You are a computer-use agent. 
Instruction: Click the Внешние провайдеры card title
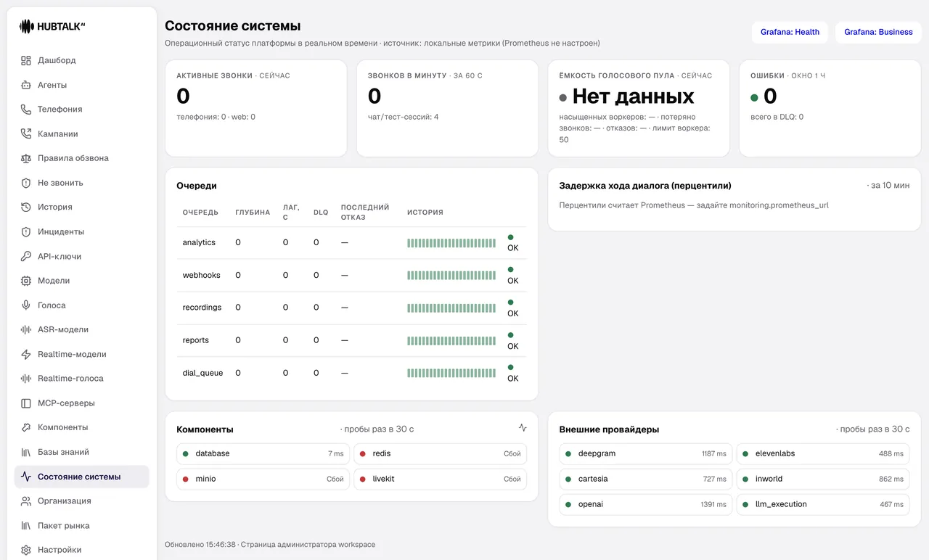click(609, 429)
